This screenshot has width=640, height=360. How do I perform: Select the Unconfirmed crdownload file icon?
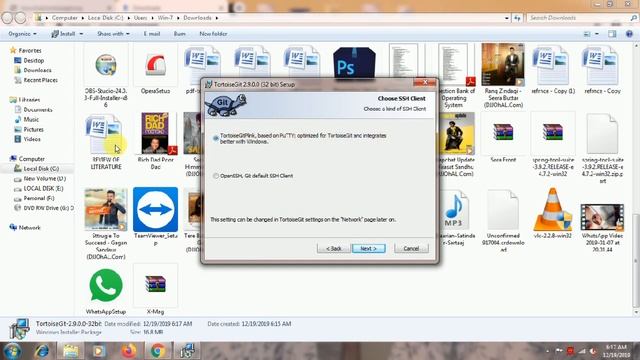503,209
